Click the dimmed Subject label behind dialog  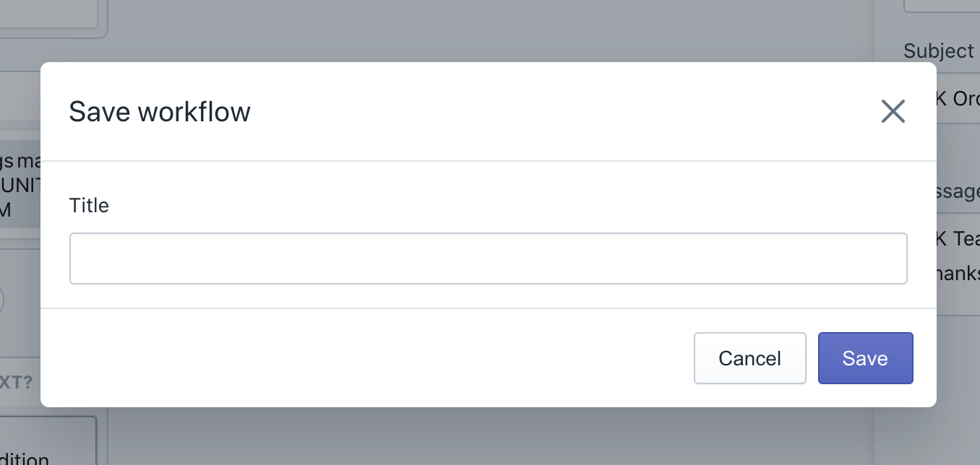coord(939,51)
